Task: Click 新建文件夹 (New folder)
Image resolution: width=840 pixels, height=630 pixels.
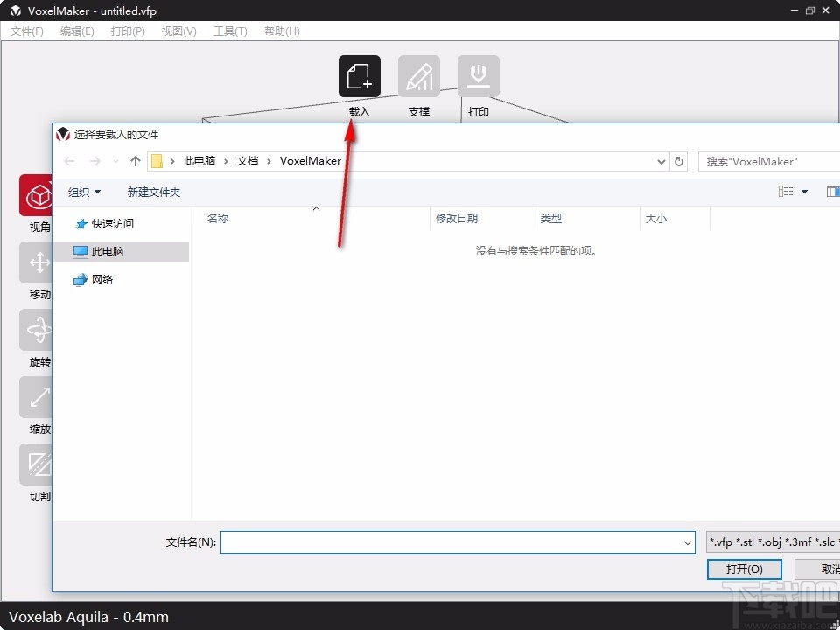Action: [x=154, y=192]
